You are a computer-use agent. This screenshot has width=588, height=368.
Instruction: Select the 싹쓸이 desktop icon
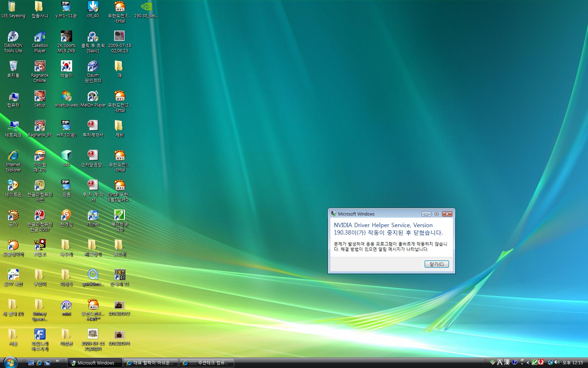pyautogui.click(x=66, y=69)
